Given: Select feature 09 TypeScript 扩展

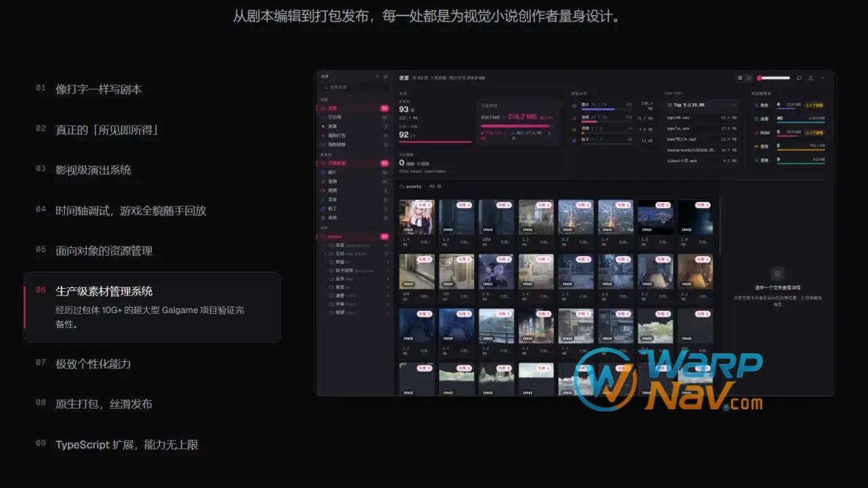Looking at the screenshot, I should pyautogui.click(x=127, y=445).
